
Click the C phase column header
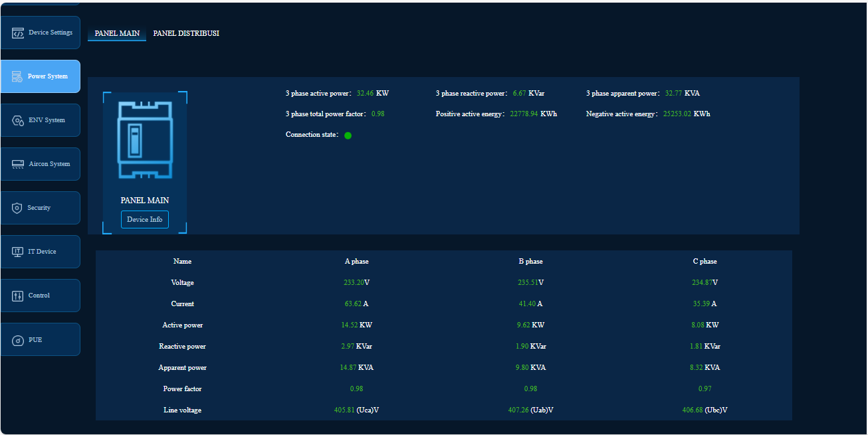tap(705, 262)
